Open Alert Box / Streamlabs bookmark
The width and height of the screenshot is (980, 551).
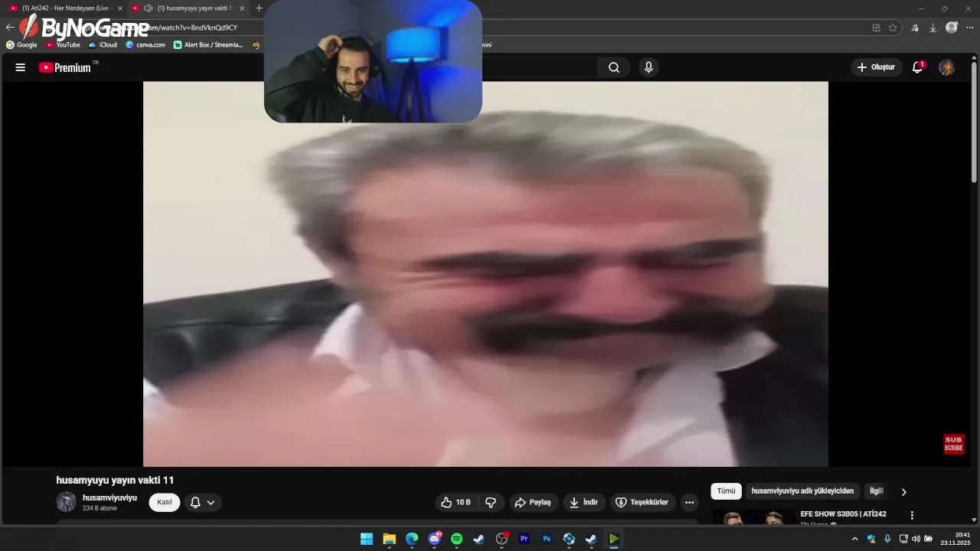tap(208, 44)
